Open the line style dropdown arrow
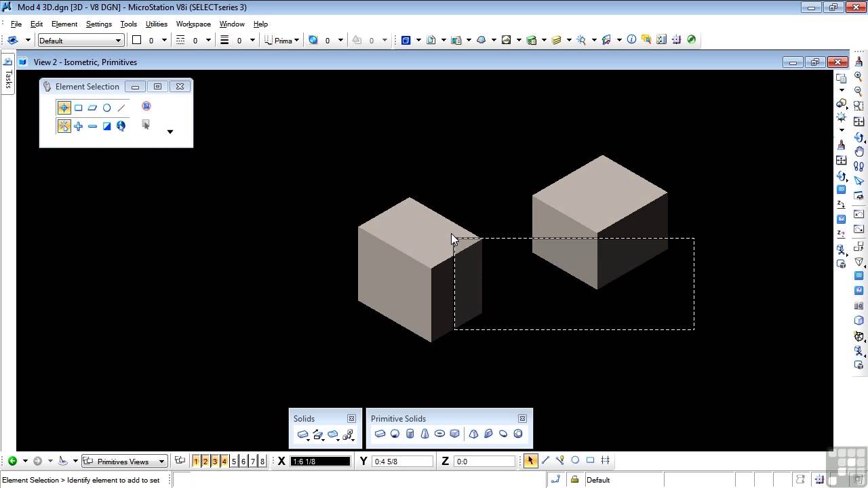The height and width of the screenshot is (488, 868). (208, 41)
